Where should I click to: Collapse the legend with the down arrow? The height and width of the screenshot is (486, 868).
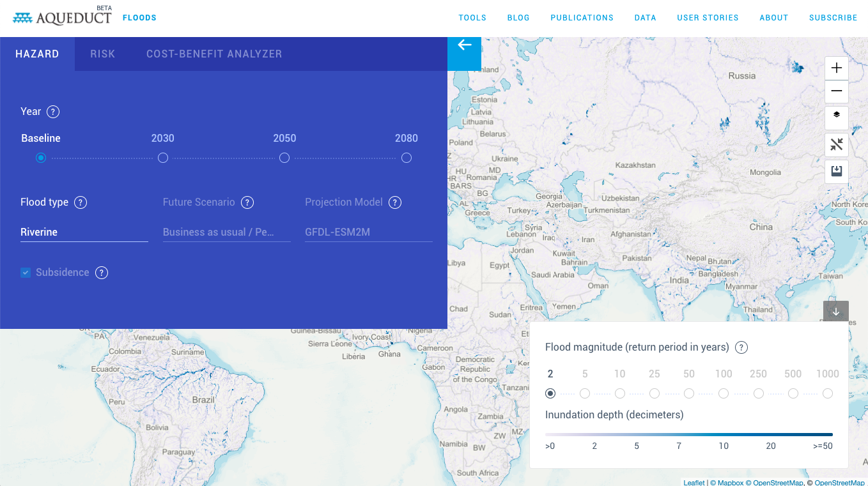(x=836, y=312)
